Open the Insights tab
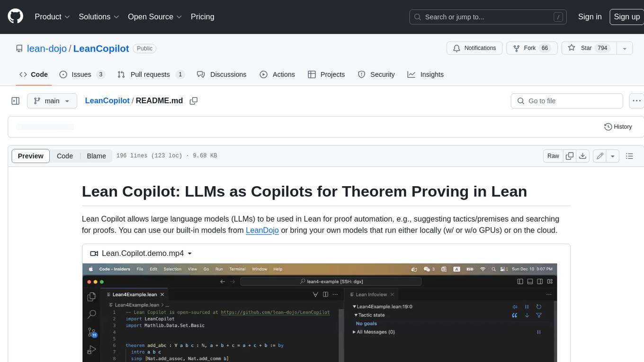 (426, 74)
